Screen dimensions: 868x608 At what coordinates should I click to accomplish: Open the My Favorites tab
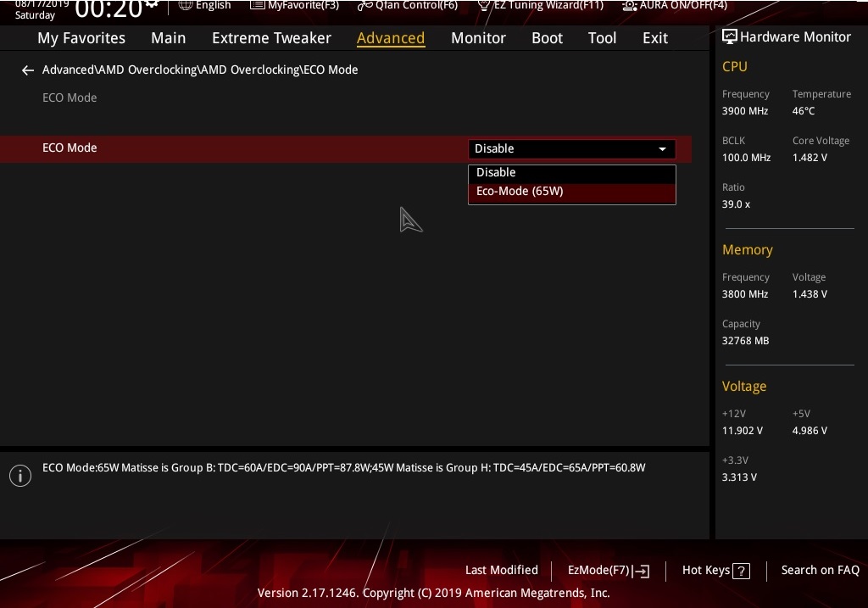81,38
